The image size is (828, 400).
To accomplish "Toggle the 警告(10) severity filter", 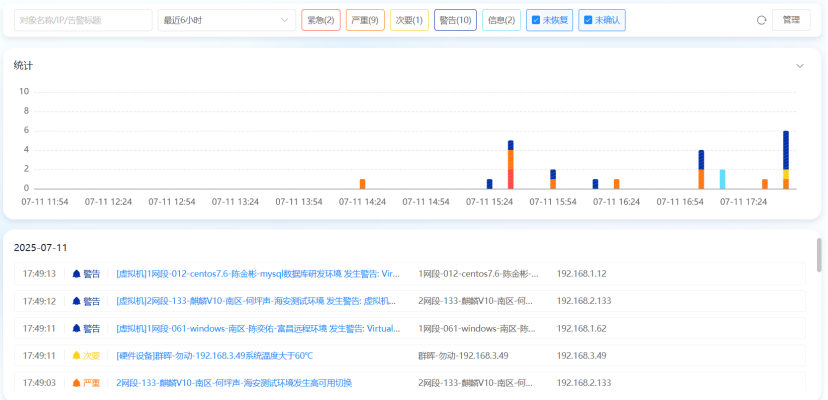I will point(455,20).
